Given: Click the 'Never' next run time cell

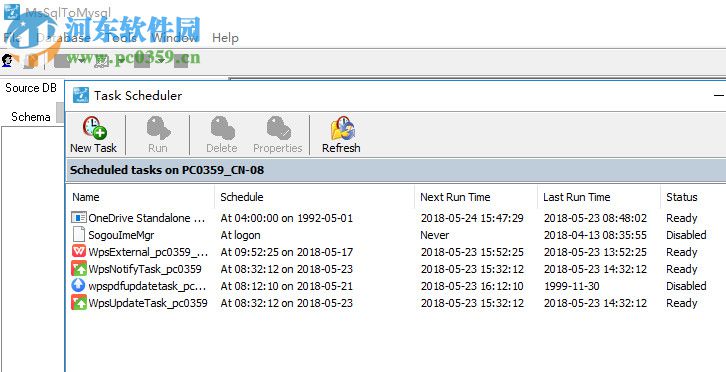Looking at the screenshot, I should [435, 235].
